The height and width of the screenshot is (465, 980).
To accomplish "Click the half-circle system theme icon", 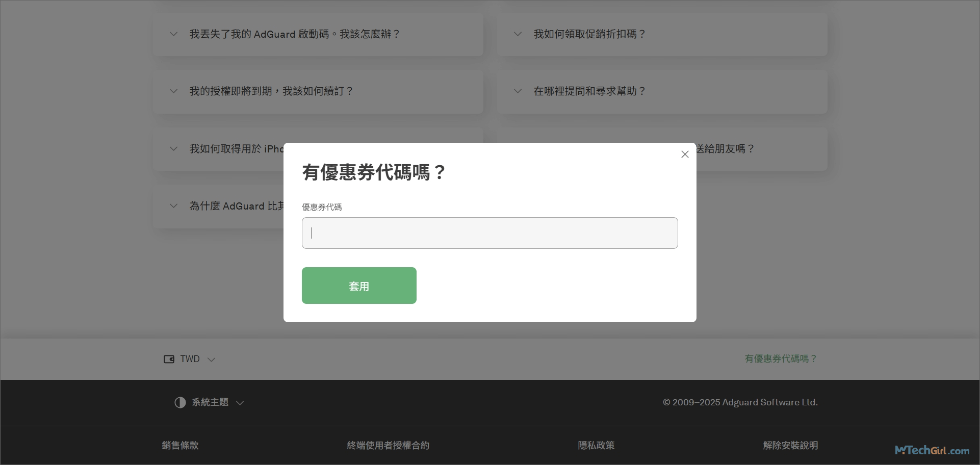I will pos(180,403).
